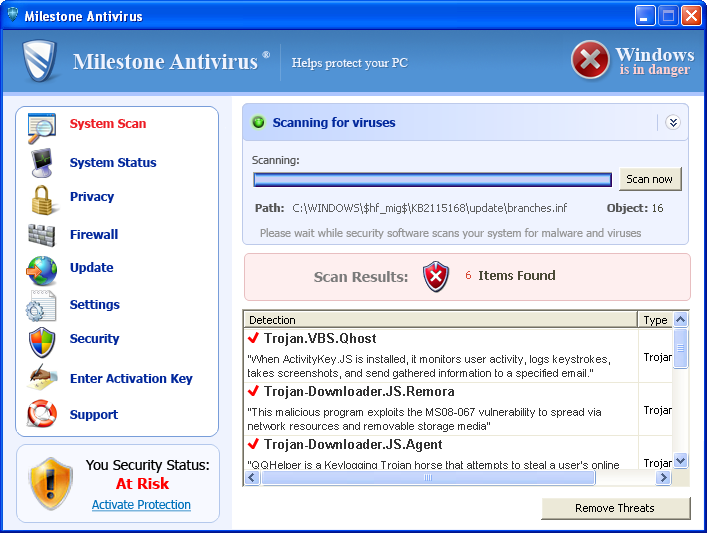Click the Support lifebuoy icon

point(42,413)
